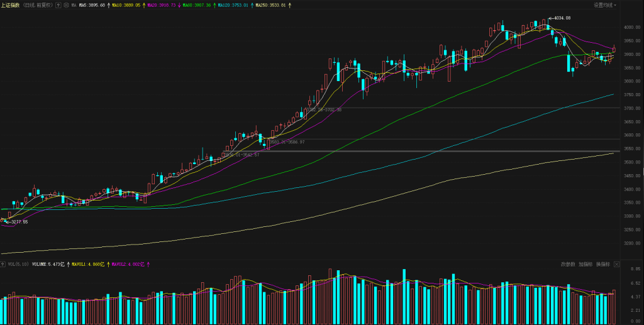This screenshot has height=325, width=644.
Task: Open the 日线 前复权 period selector
Action: (38, 5)
